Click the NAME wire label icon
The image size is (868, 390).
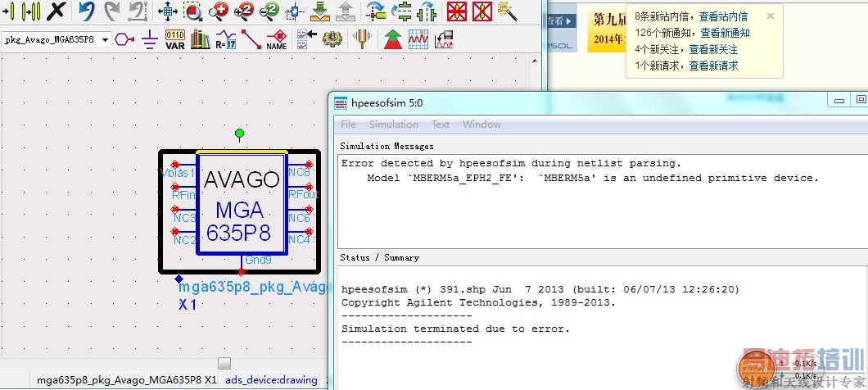tap(277, 39)
